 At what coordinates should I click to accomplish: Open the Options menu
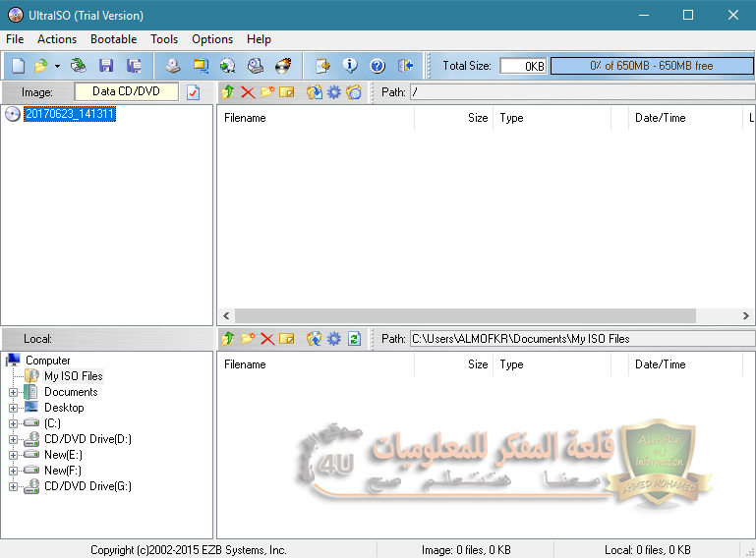[212, 39]
